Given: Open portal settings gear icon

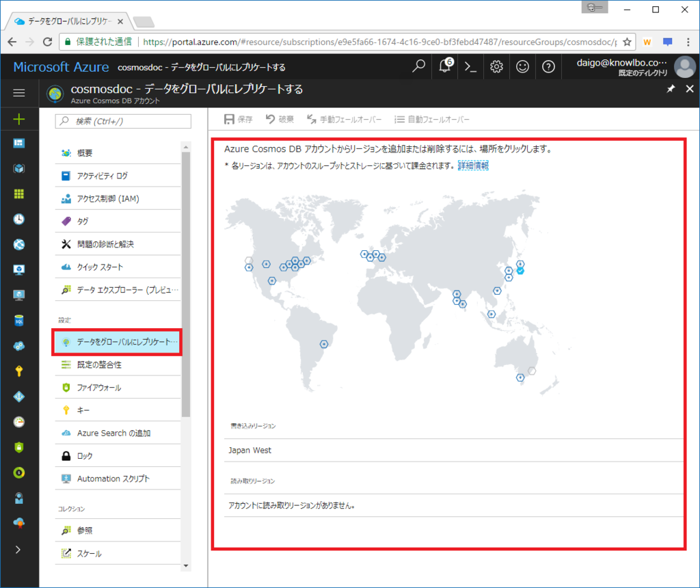Looking at the screenshot, I should point(496,66).
